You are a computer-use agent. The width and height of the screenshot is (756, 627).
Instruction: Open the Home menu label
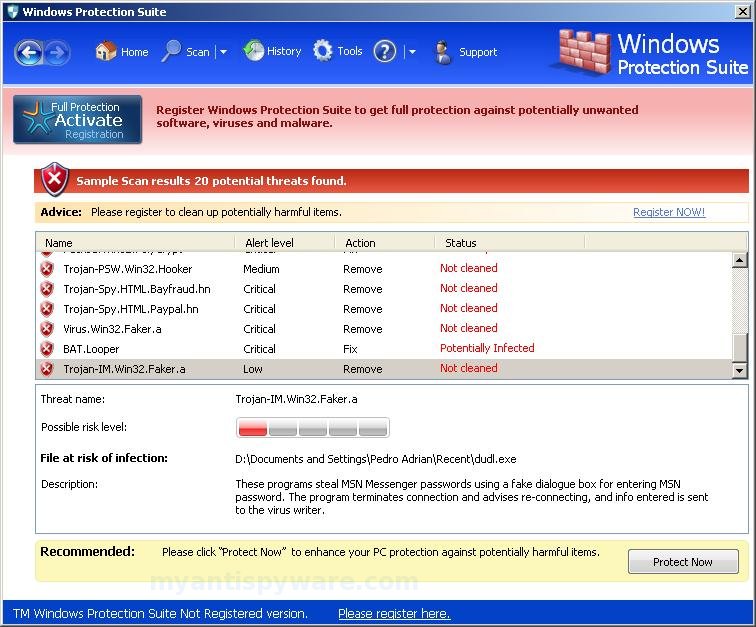135,52
